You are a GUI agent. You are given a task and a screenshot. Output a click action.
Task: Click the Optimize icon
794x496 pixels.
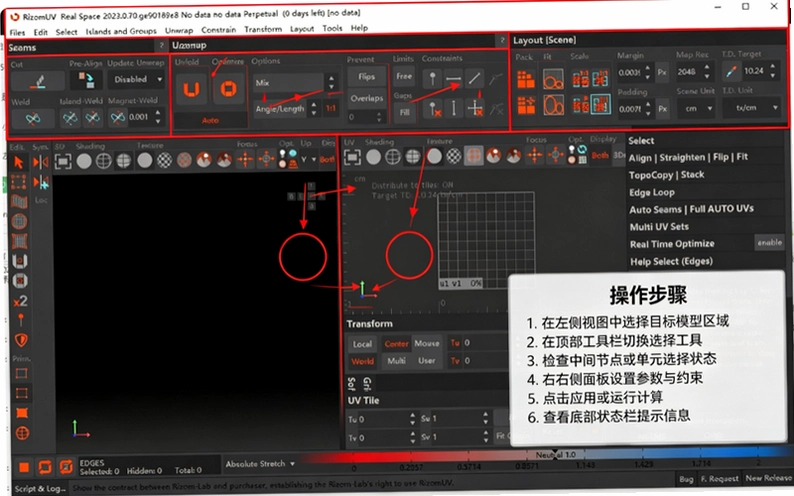pyautogui.click(x=228, y=90)
